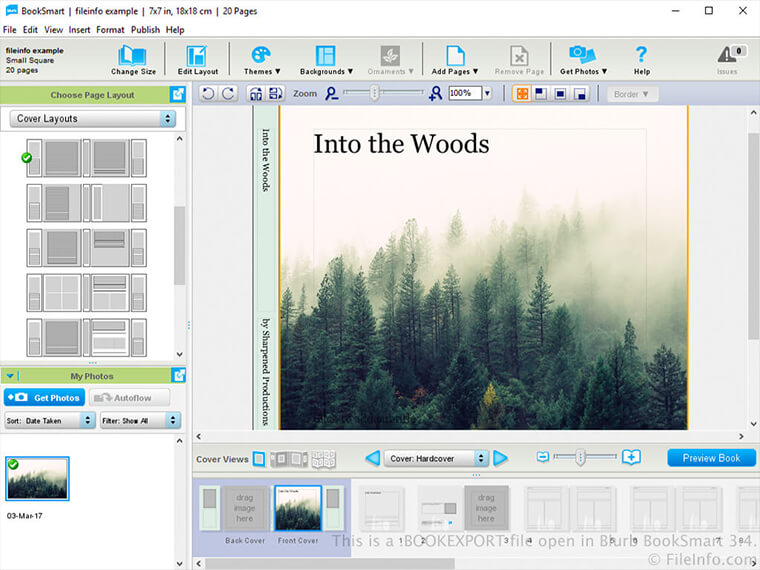Toggle the single-page cover view
The height and width of the screenshot is (570, 760).
tap(259, 459)
